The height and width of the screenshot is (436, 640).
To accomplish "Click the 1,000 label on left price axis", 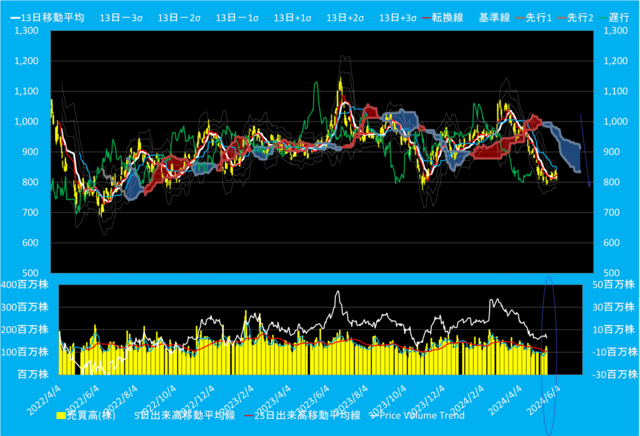I will pos(27,122).
